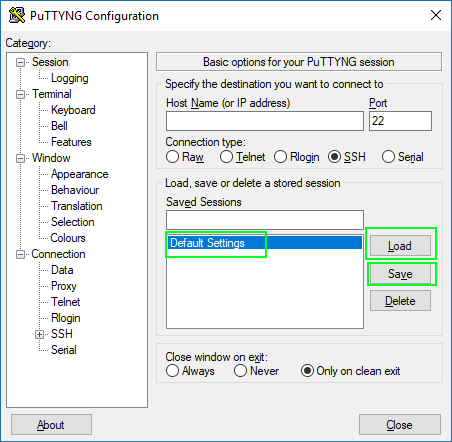Open the Colours category

(x=68, y=238)
